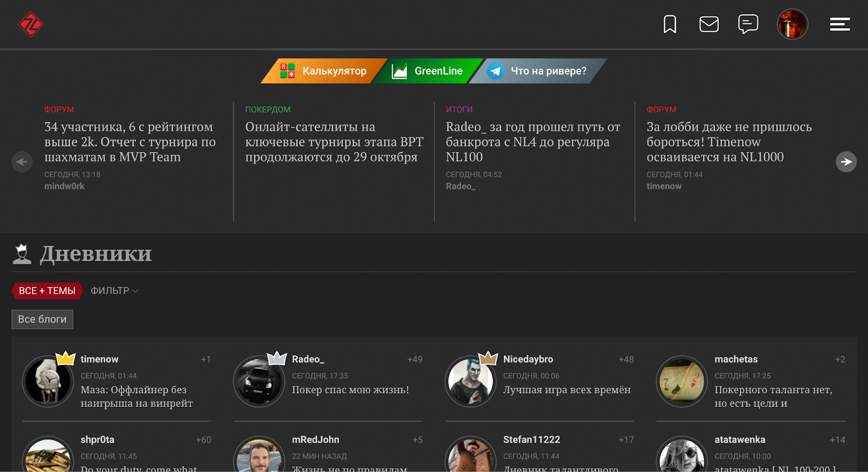Open the shpr0ta blog username

tap(98, 439)
